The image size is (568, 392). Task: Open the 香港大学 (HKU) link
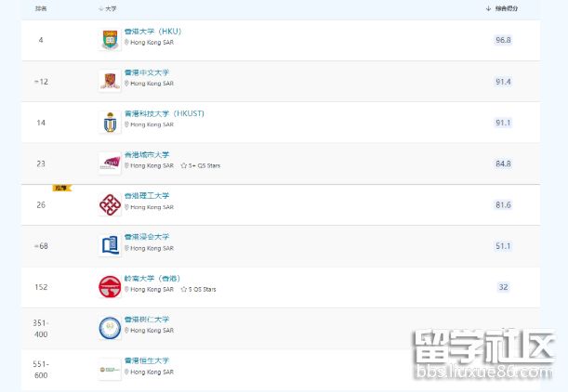pyautogui.click(x=152, y=32)
